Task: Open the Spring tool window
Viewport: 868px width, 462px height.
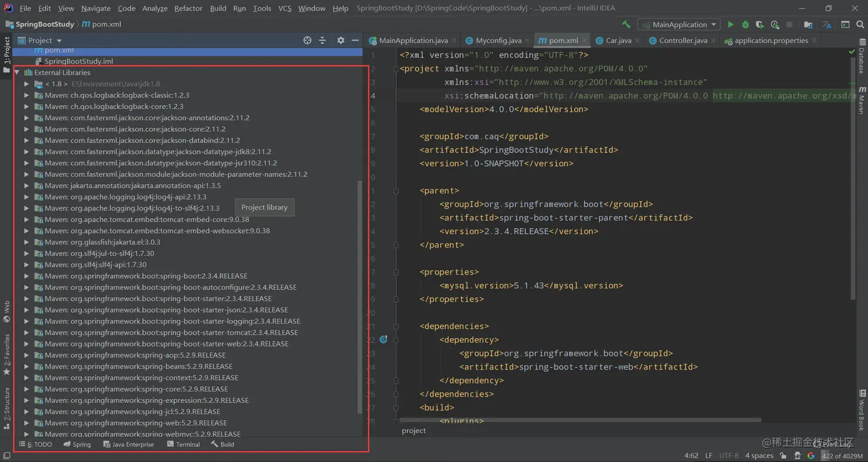Action: 77,444
